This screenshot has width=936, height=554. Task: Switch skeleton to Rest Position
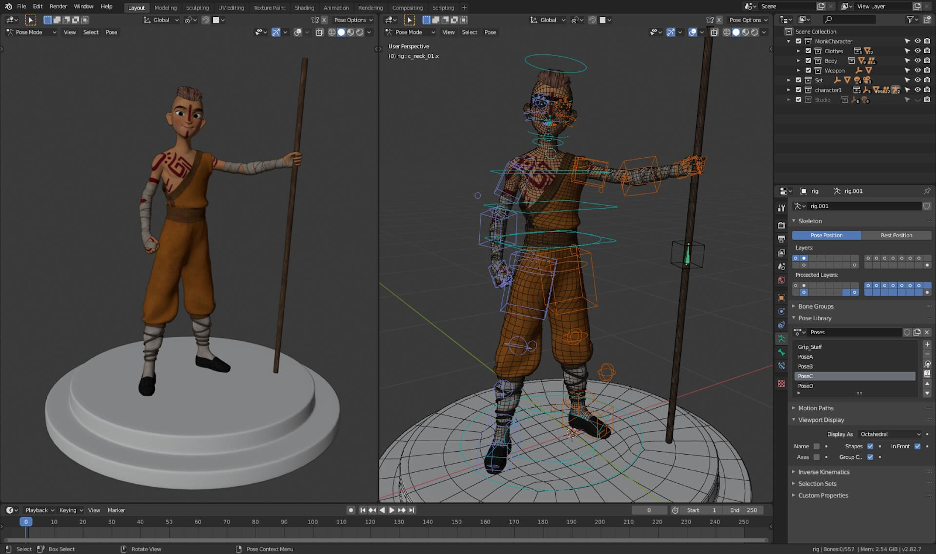point(895,235)
